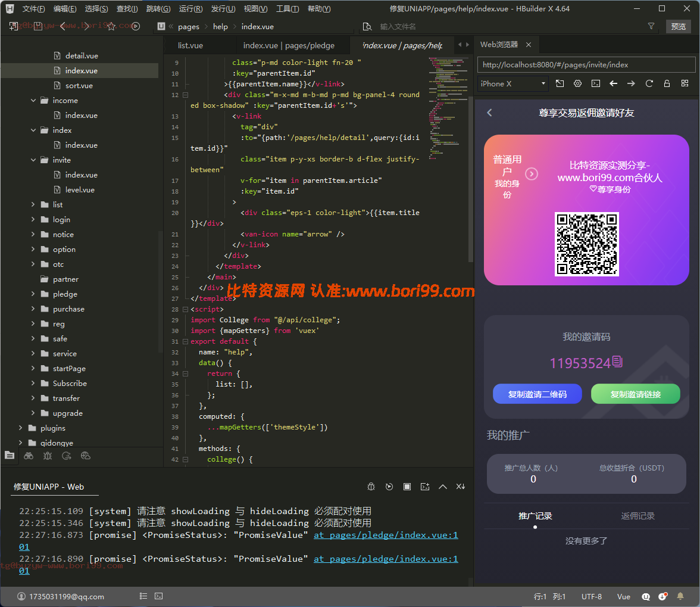Image resolution: width=700 pixels, height=607 pixels.
Task: Click the file search icon beside 输入文件名
Action: click(x=367, y=26)
